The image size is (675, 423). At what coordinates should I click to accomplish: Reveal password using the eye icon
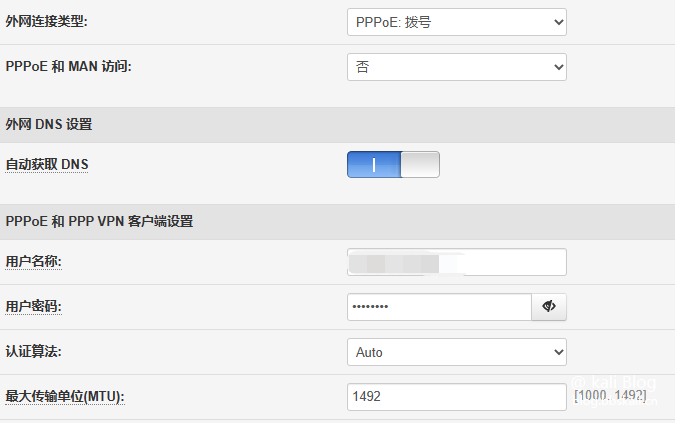coord(549,307)
